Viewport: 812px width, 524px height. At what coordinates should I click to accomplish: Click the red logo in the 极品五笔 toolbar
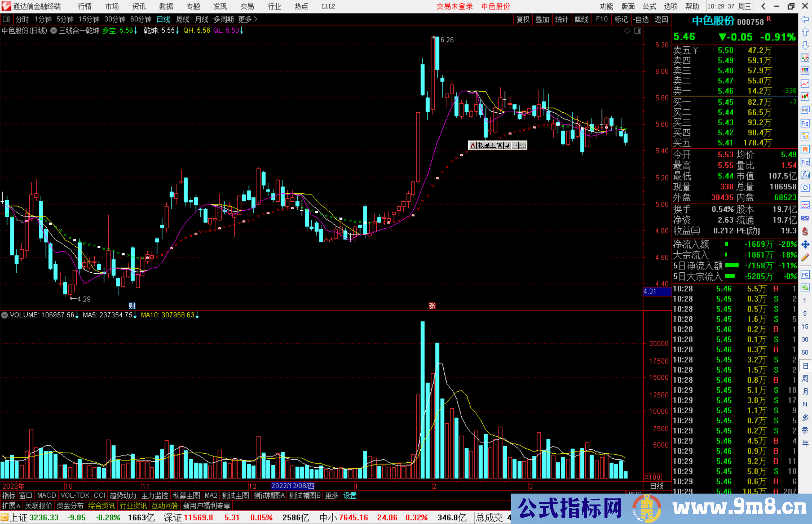pyautogui.click(x=473, y=145)
